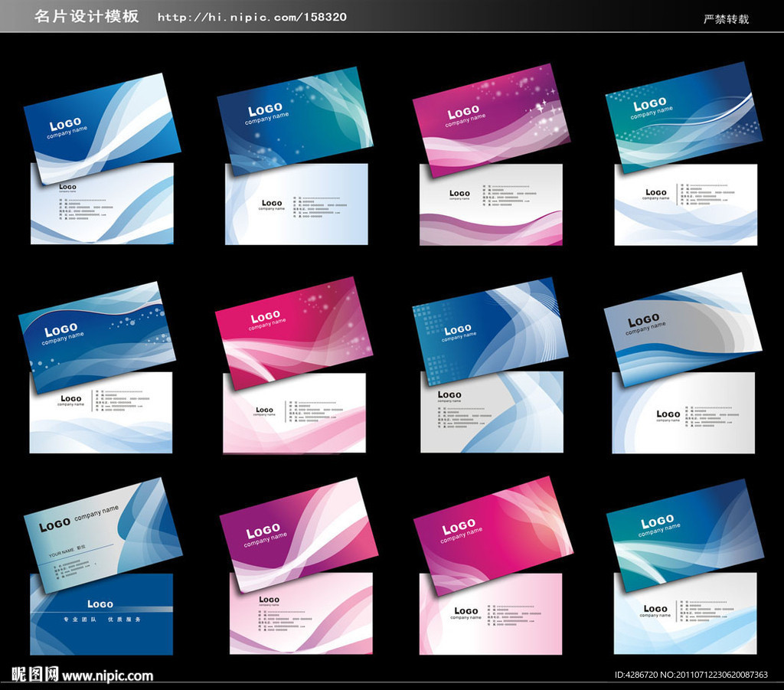This screenshot has height=690, width=784.
Task: Select the tilted purple card with white ribbon waves
Action: (x=299, y=535)
